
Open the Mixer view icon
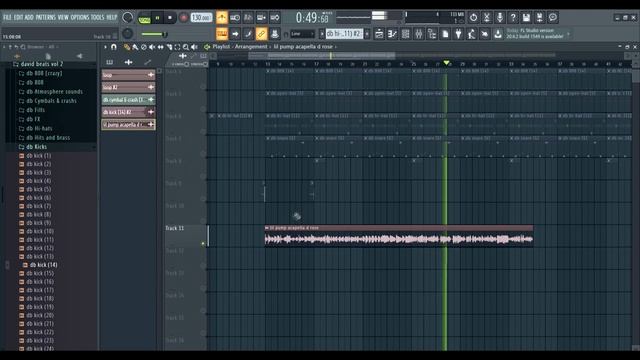click(x=418, y=33)
